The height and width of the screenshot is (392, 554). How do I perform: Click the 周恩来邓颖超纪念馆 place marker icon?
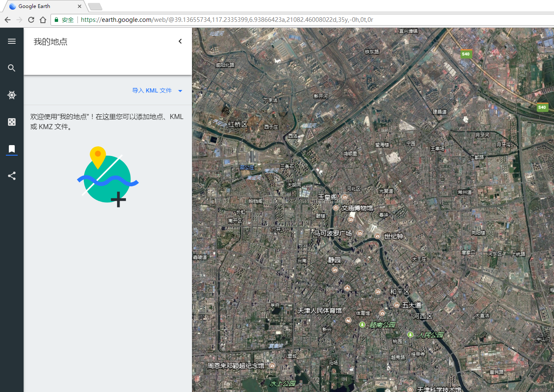pyautogui.click(x=272, y=366)
